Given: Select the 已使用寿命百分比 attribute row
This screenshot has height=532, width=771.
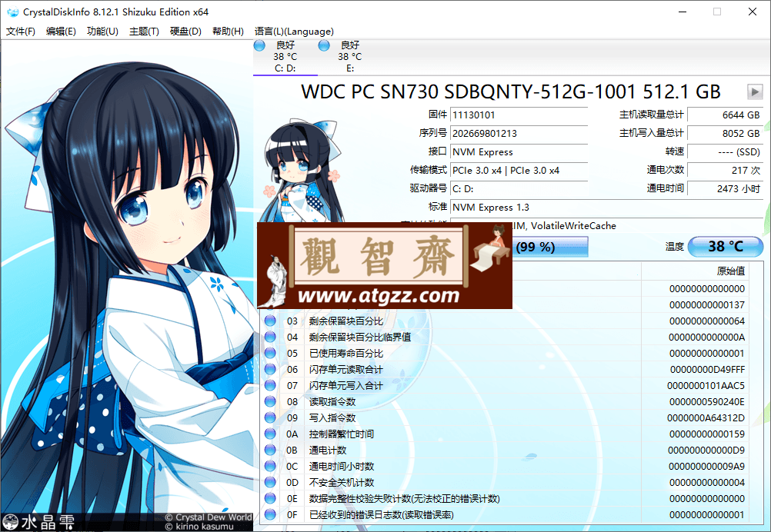Looking at the screenshot, I should [x=505, y=353].
